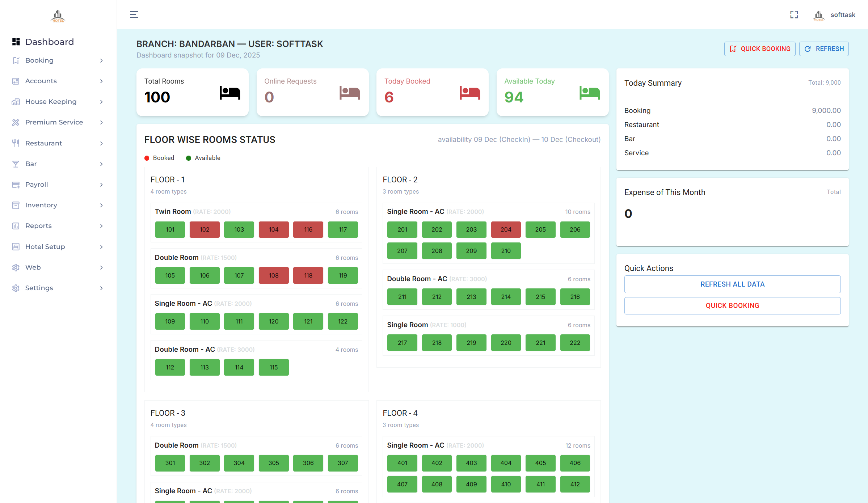Screen dimensions: 868x503
Task: Click the green bed icon in Available Today
Action: pos(590,93)
